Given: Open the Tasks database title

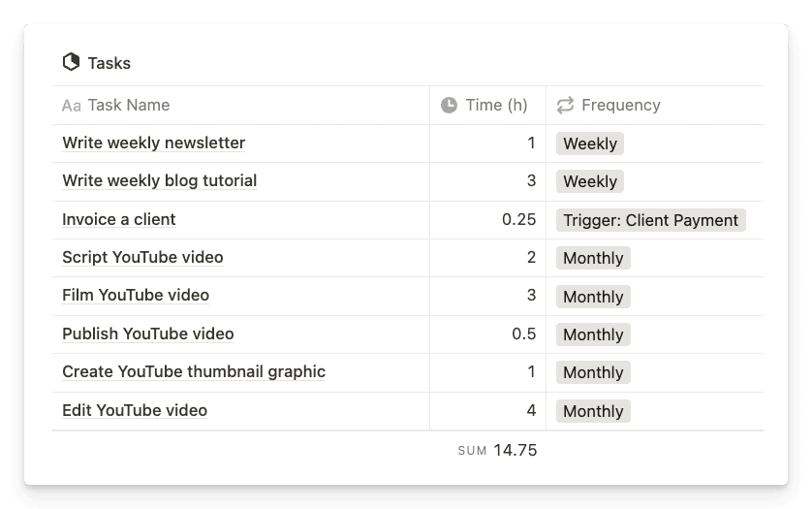Looking at the screenshot, I should click(109, 63).
